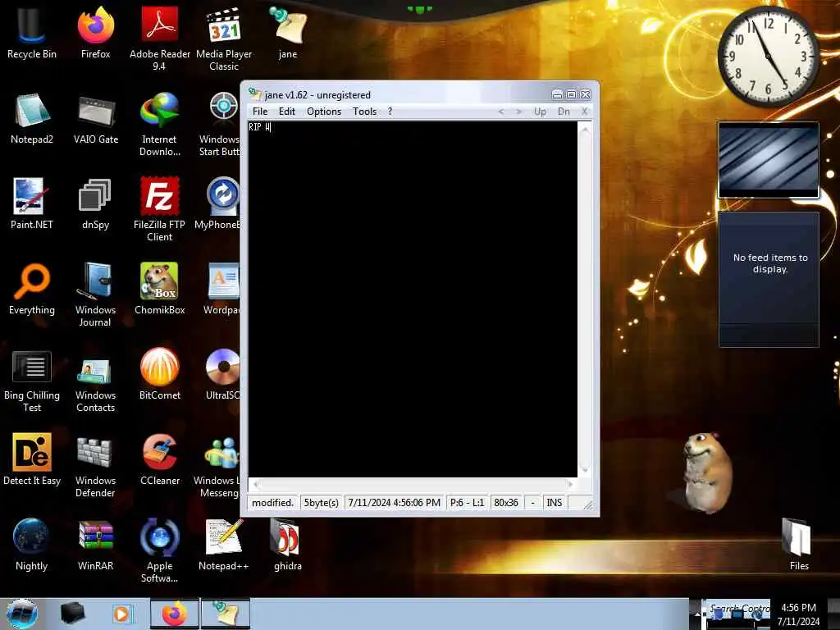The image size is (840, 630).
Task: Open the black box taskbar icon
Action: [x=72, y=614]
